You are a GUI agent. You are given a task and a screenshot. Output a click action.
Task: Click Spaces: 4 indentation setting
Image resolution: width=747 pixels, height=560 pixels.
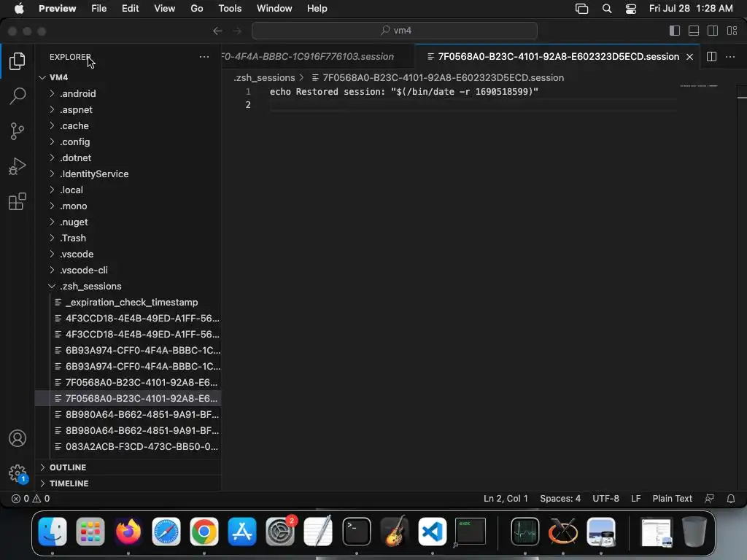[x=560, y=499]
